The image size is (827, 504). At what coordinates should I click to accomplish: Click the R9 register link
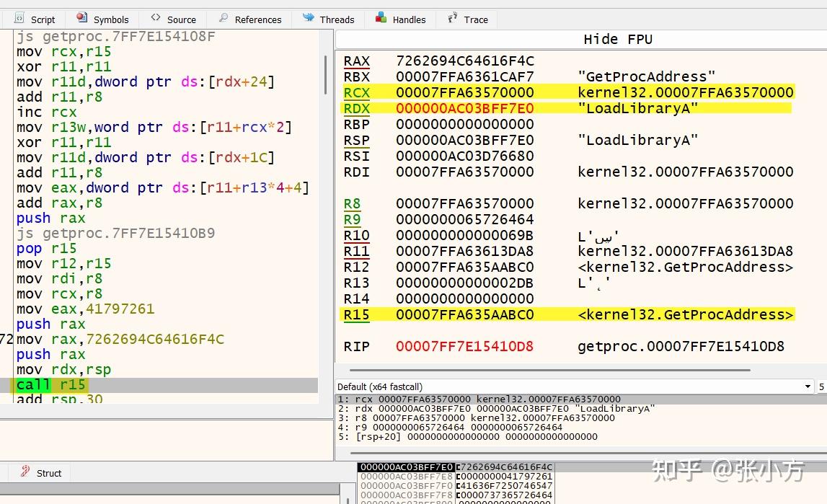tap(352, 219)
